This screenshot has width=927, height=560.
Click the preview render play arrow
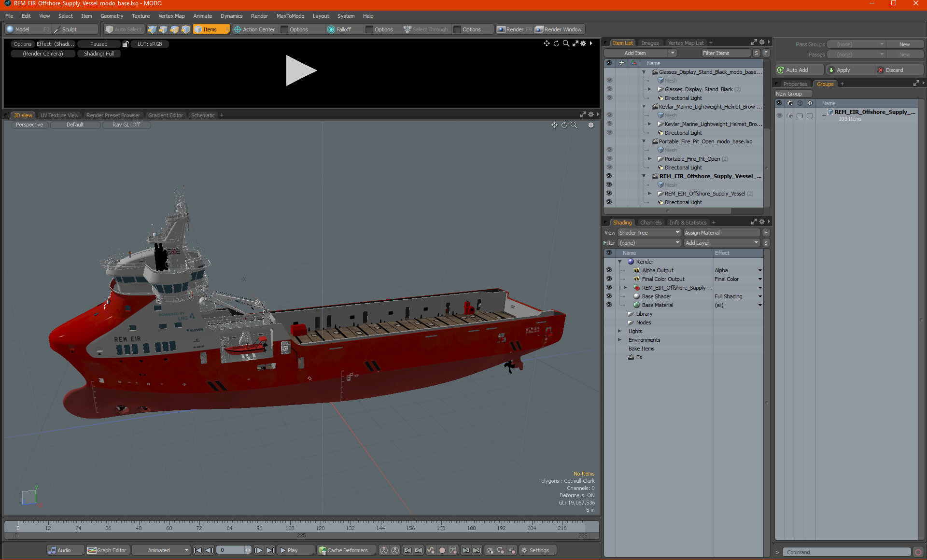(x=301, y=70)
